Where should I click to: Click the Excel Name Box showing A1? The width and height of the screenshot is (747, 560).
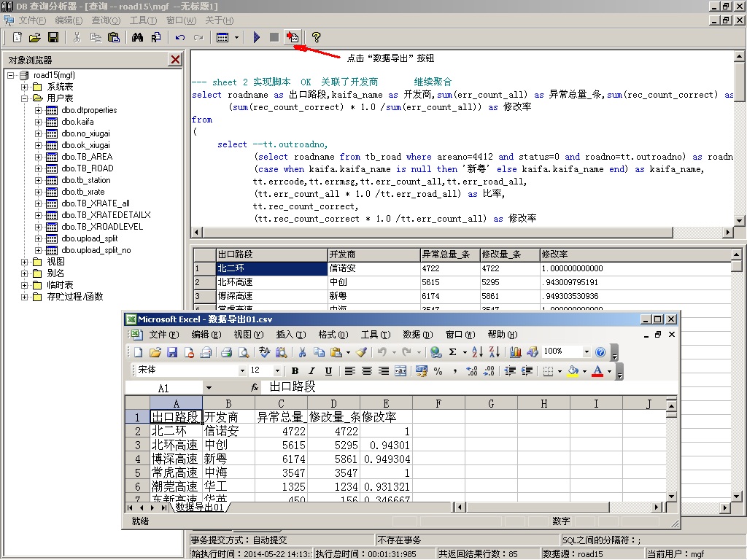pyautogui.click(x=163, y=388)
